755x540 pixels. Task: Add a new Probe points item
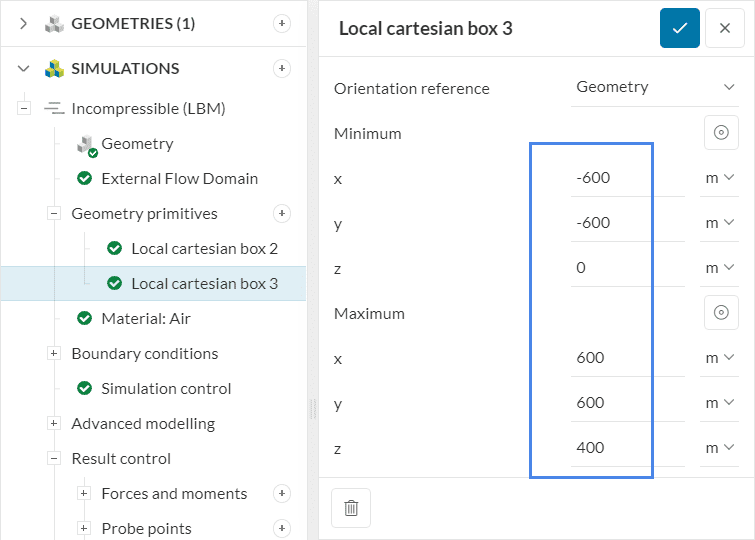click(282, 528)
